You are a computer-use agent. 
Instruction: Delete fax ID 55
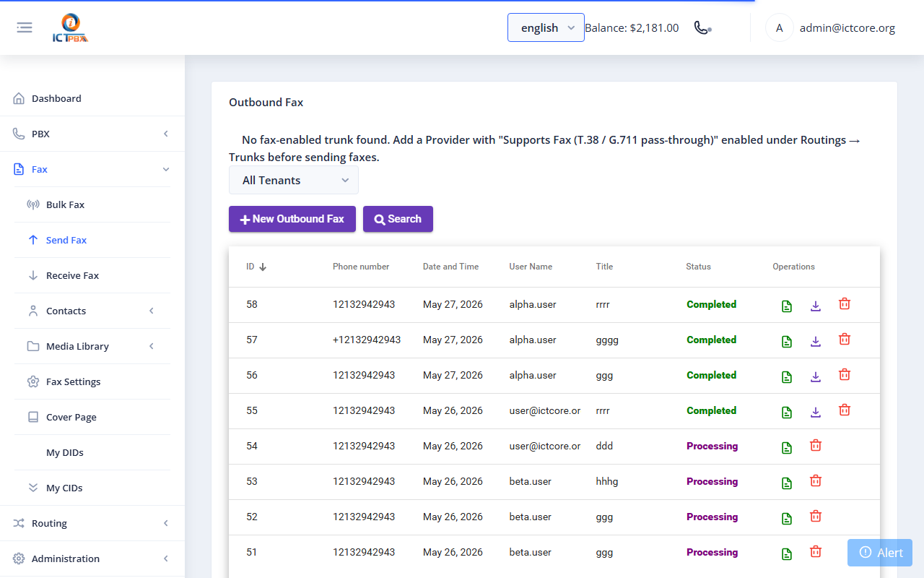pos(845,410)
